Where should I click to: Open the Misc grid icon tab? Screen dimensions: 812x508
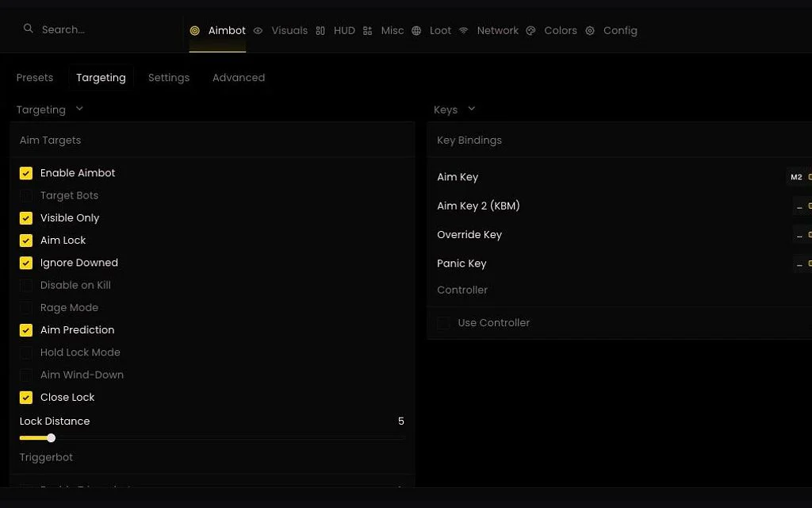coord(368,31)
